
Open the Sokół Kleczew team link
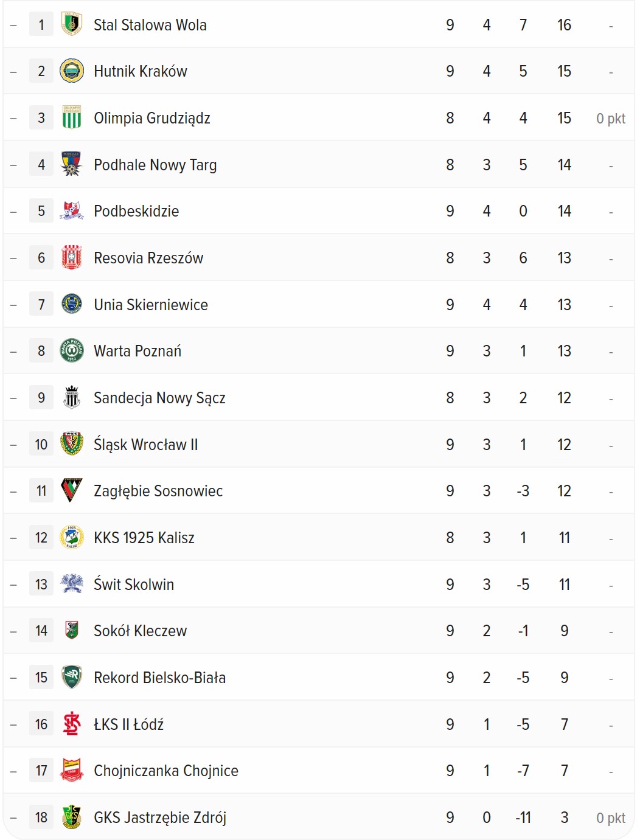coord(140,631)
